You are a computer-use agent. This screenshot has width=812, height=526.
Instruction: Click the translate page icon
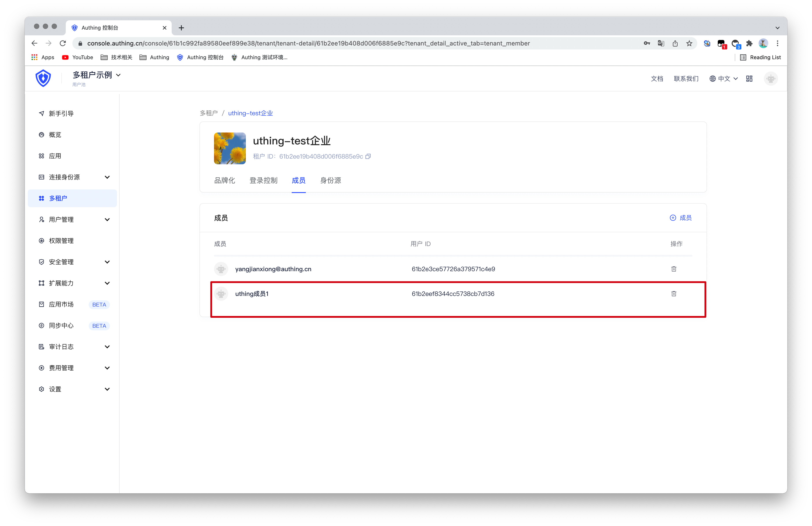pyautogui.click(x=661, y=43)
